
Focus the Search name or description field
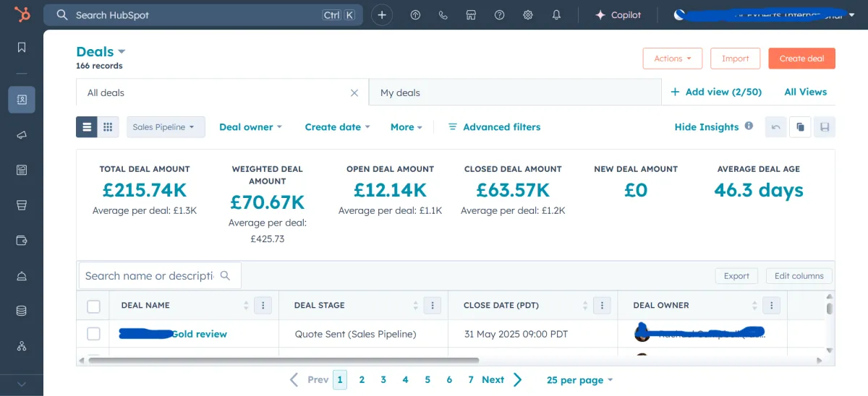(160, 275)
